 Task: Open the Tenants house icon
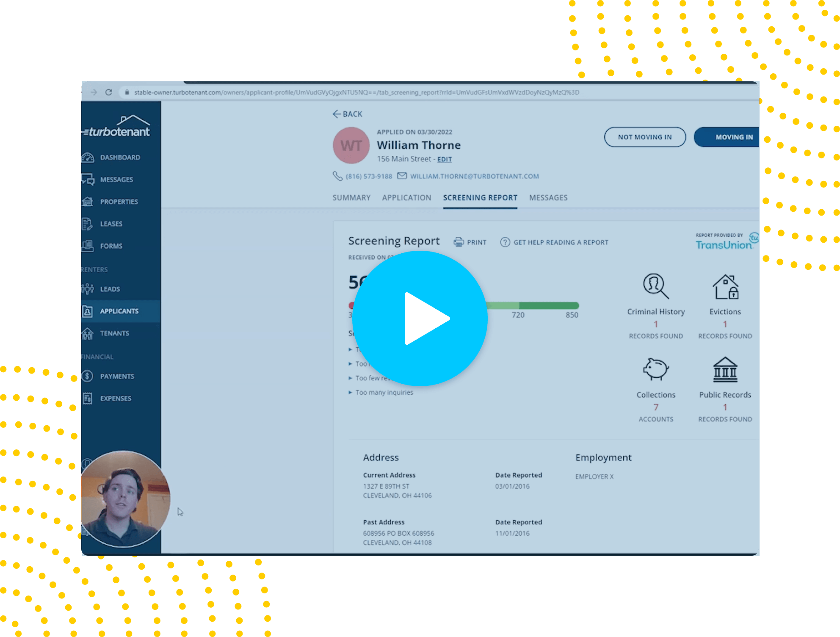click(x=87, y=333)
